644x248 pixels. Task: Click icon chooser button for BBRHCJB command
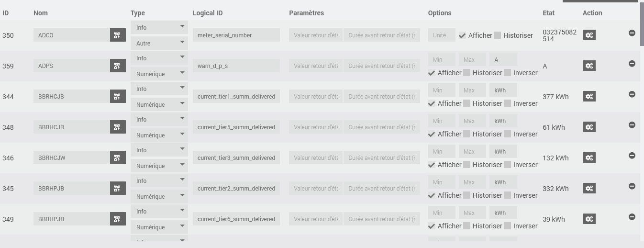click(118, 96)
